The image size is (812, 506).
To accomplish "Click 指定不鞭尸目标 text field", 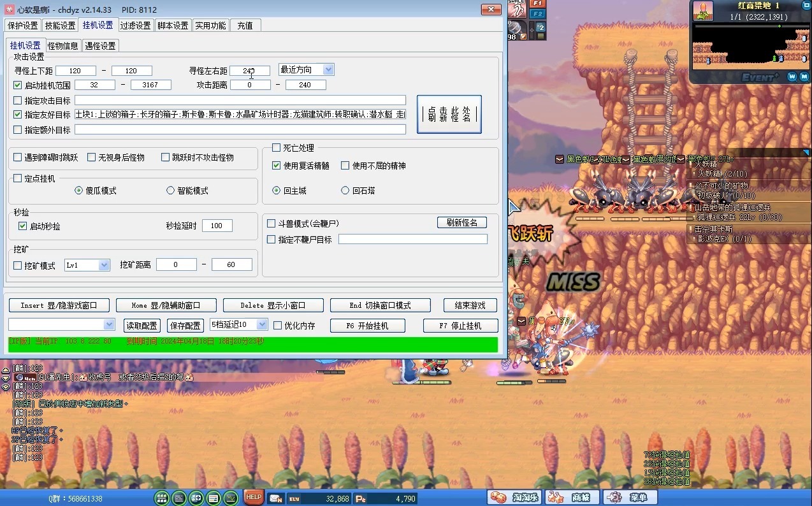I will click(x=413, y=239).
